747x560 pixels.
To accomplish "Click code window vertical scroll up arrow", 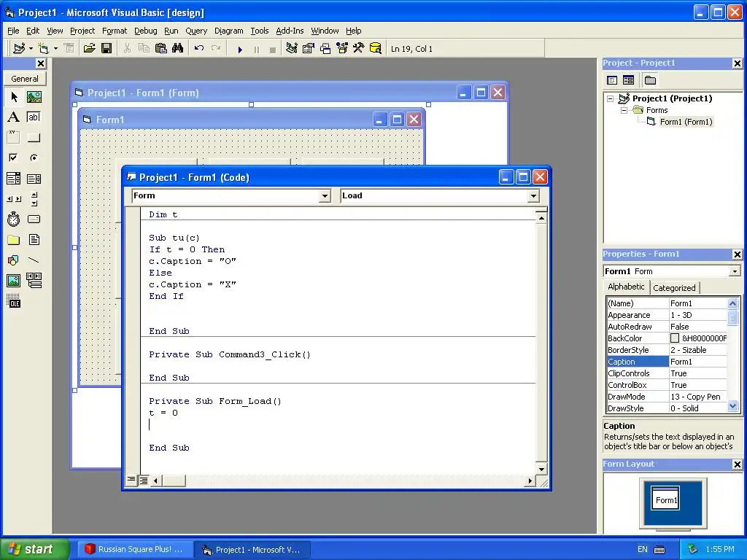I will 541,218.
